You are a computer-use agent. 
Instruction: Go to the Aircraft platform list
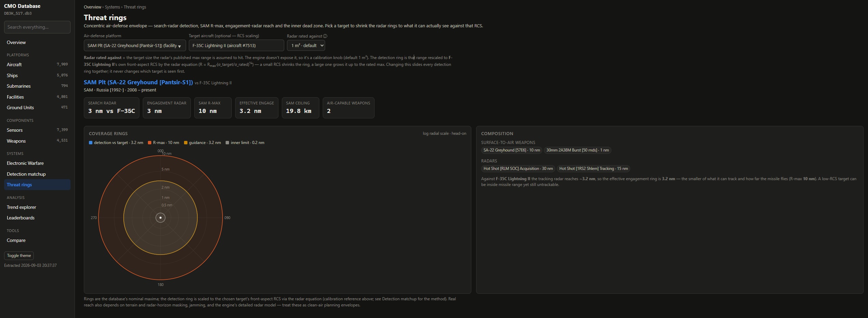coord(37,64)
